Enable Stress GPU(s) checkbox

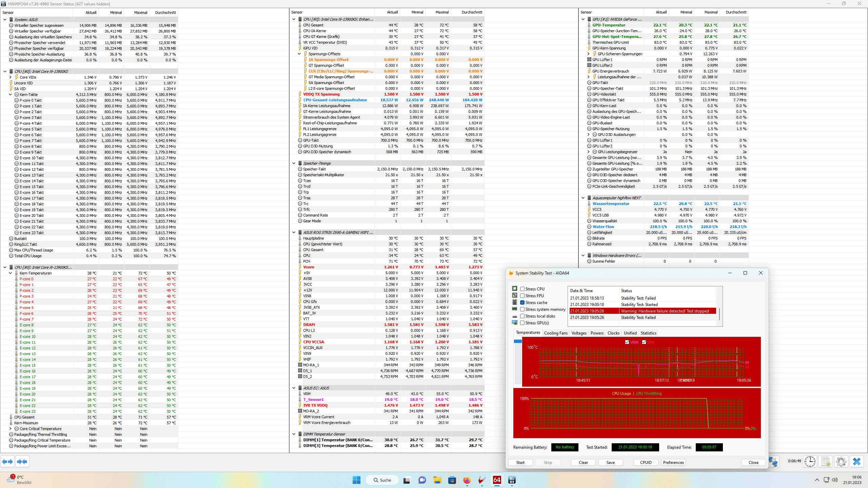click(x=522, y=323)
